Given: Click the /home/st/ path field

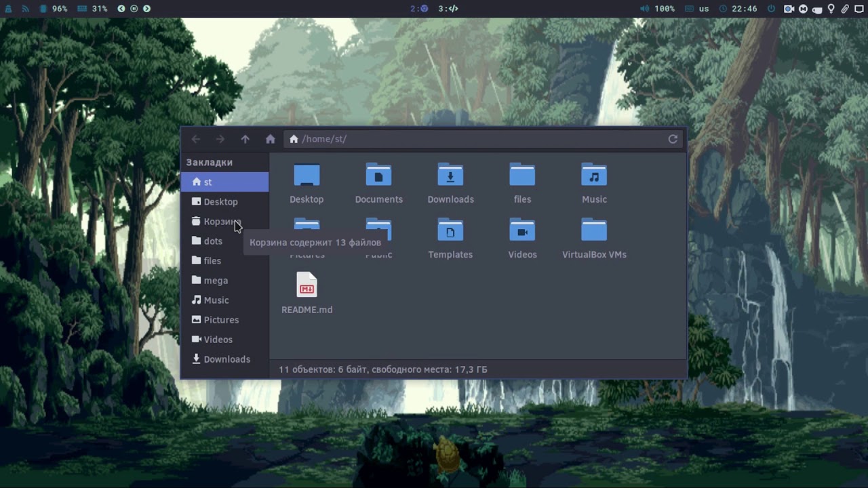Looking at the screenshot, I should (475, 139).
